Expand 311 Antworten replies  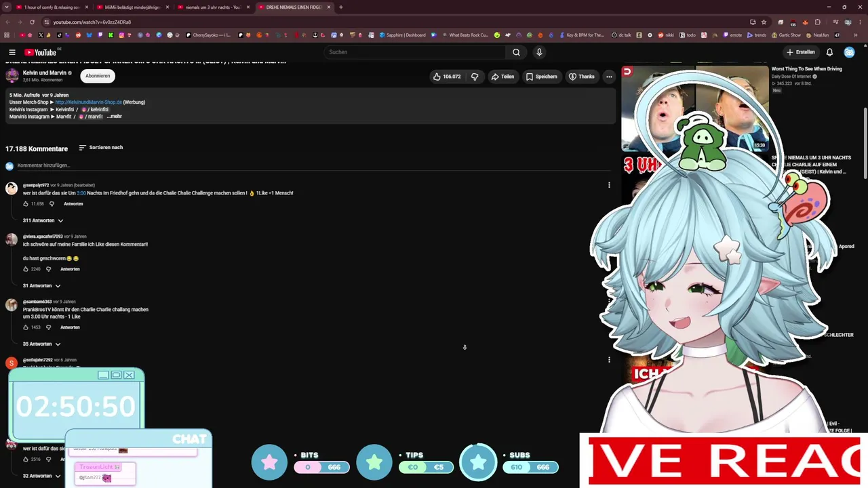[x=43, y=220]
